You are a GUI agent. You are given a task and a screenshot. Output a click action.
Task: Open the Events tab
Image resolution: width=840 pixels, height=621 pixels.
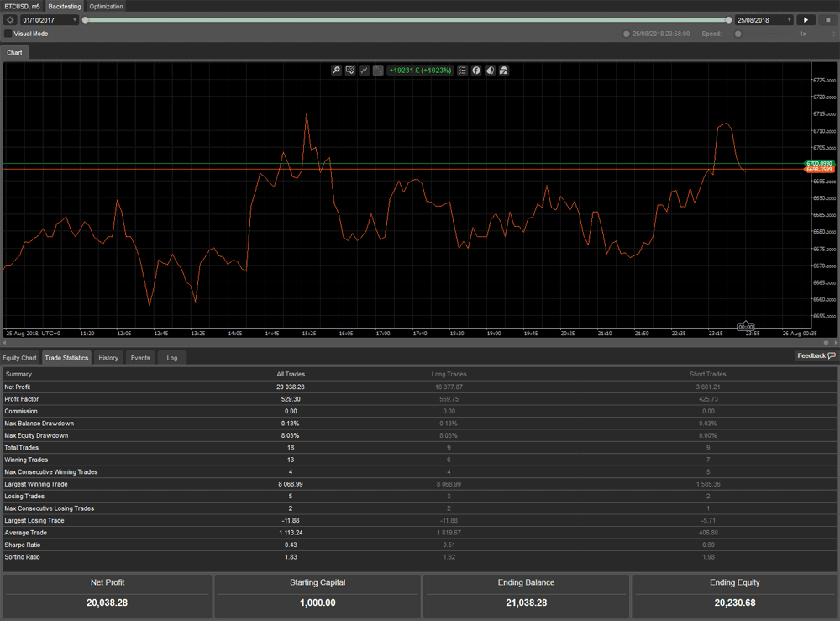click(140, 358)
